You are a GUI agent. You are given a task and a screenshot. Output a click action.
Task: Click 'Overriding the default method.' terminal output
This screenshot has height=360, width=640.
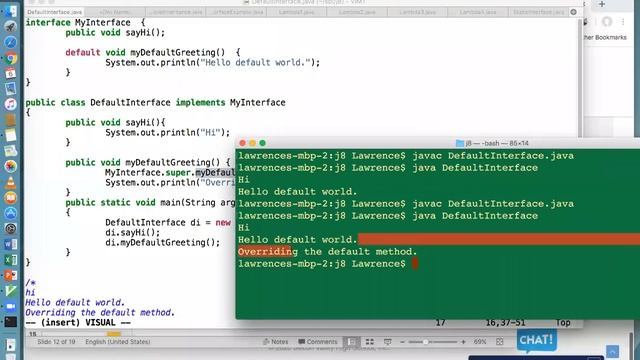tap(327, 252)
